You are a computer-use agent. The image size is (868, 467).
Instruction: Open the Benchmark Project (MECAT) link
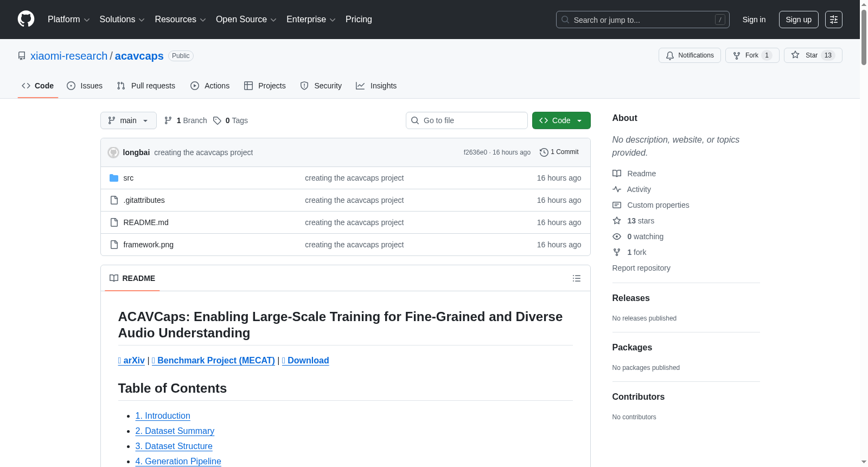click(x=213, y=361)
